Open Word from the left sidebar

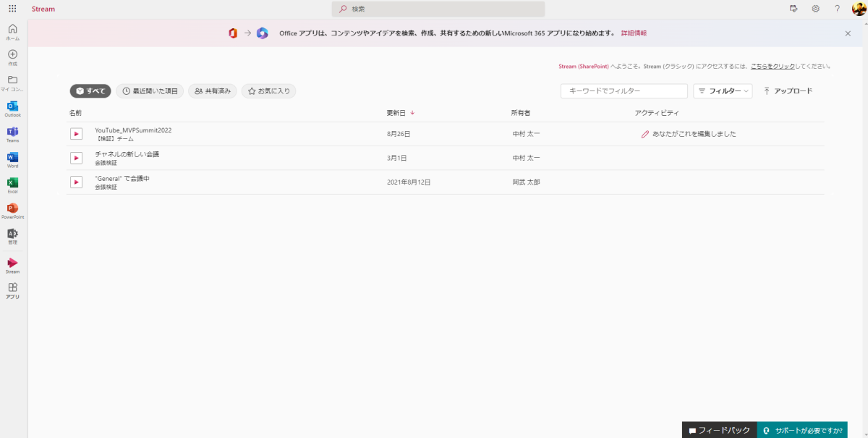coord(12,158)
